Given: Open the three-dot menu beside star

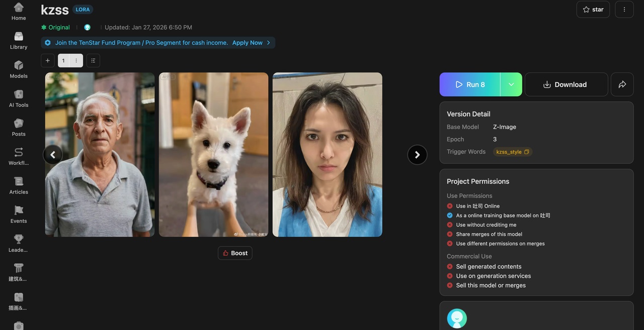Looking at the screenshot, I should click(624, 10).
